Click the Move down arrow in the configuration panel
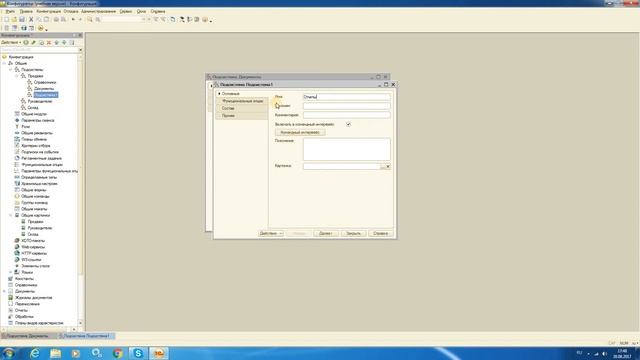The width and height of the screenshot is (640, 360). [x=64, y=42]
